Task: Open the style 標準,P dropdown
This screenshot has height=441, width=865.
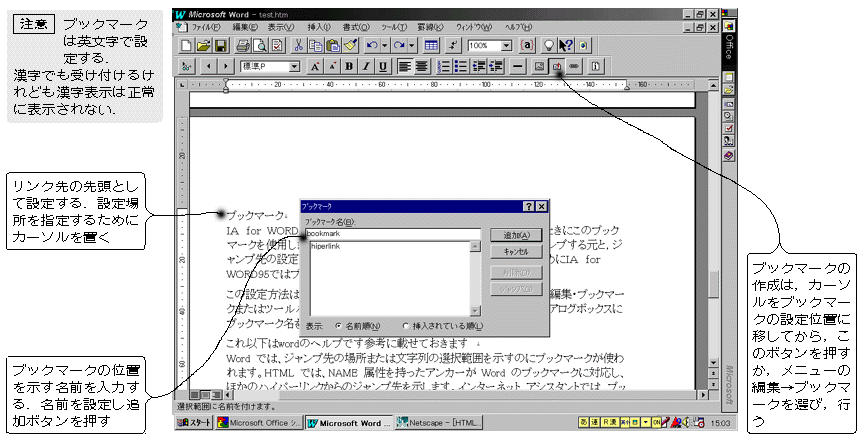Action: pos(294,67)
